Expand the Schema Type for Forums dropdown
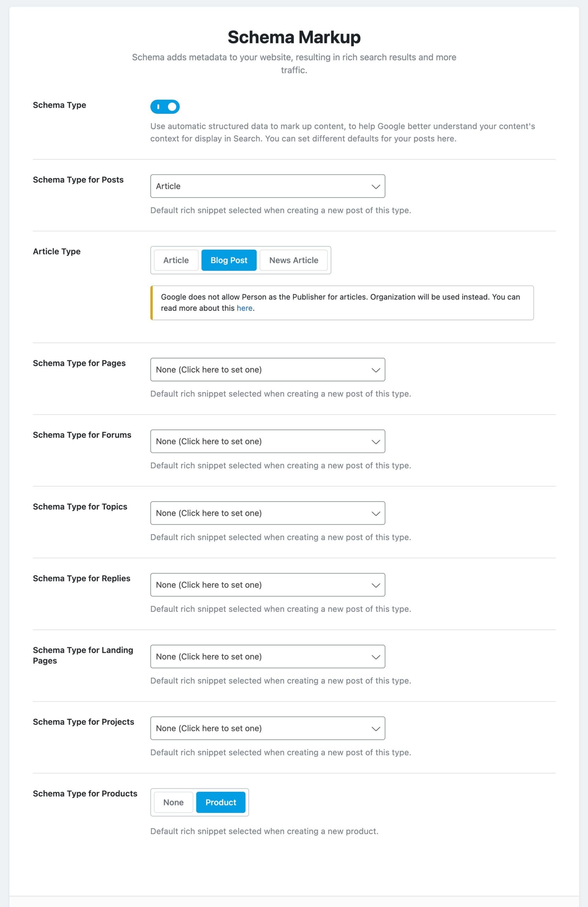This screenshot has width=588, height=907. (x=259, y=441)
